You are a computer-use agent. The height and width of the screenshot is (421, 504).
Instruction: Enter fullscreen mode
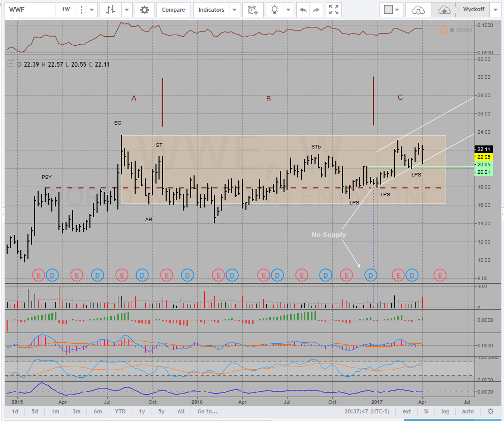(334, 10)
